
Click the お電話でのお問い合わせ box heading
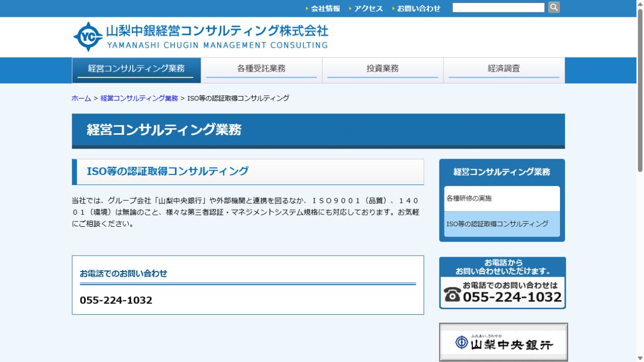(124, 274)
